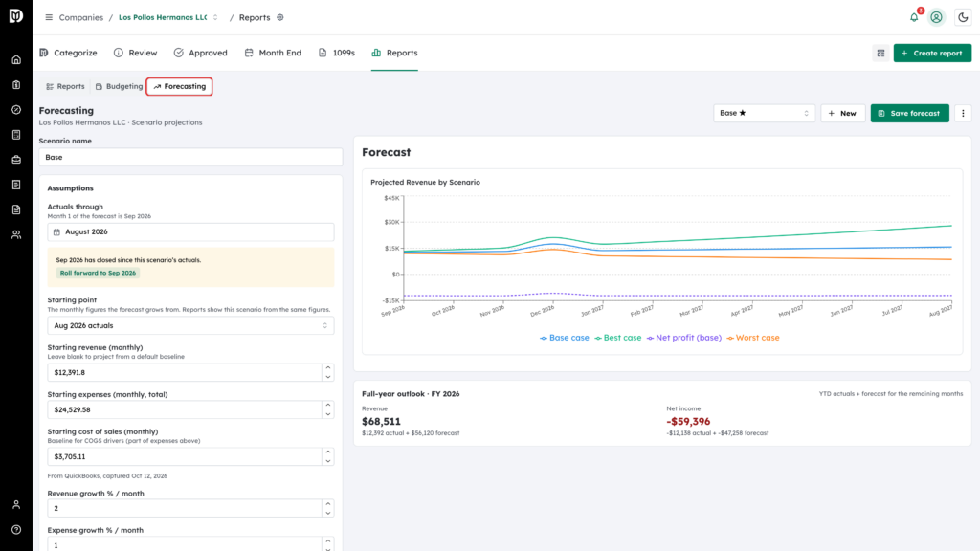Increase revenue growth percent stepper
980x551 pixels.
click(328, 503)
